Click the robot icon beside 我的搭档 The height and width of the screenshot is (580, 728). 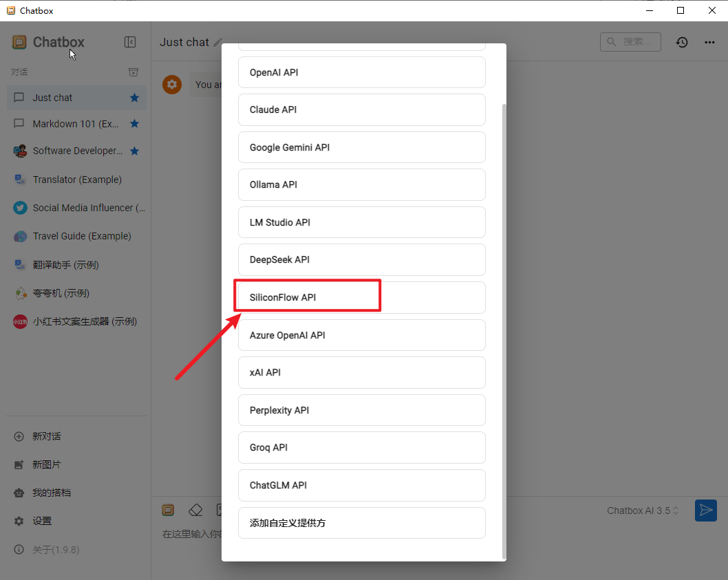click(19, 493)
